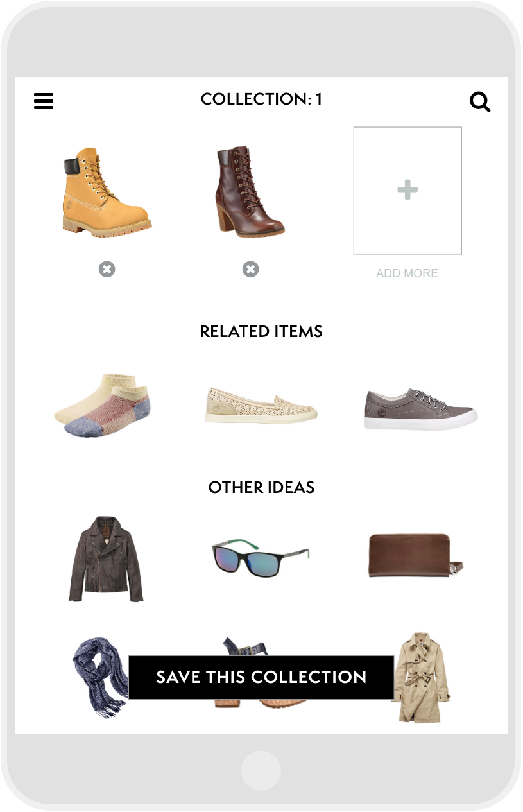This screenshot has width=523, height=812.
Task: Click the ADD MORE label
Action: click(x=407, y=273)
